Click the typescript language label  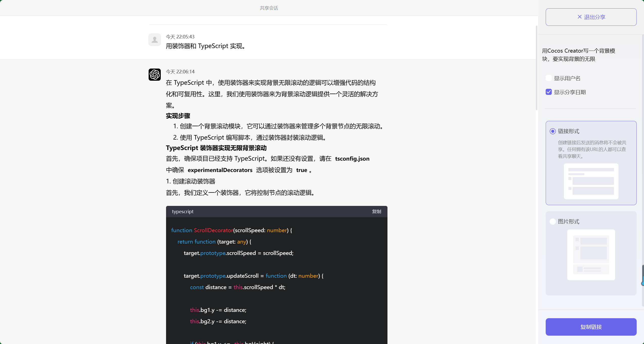(182, 211)
